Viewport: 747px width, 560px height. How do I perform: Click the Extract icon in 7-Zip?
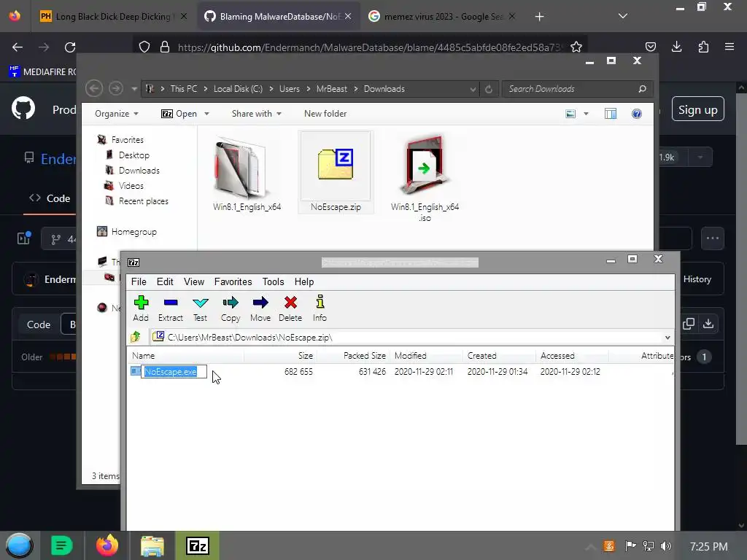[x=171, y=308]
